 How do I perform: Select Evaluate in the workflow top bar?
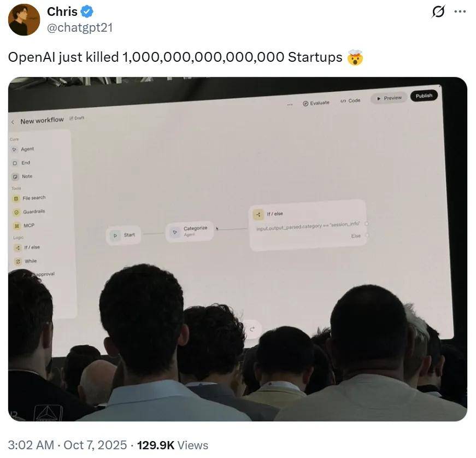(316, 103)
